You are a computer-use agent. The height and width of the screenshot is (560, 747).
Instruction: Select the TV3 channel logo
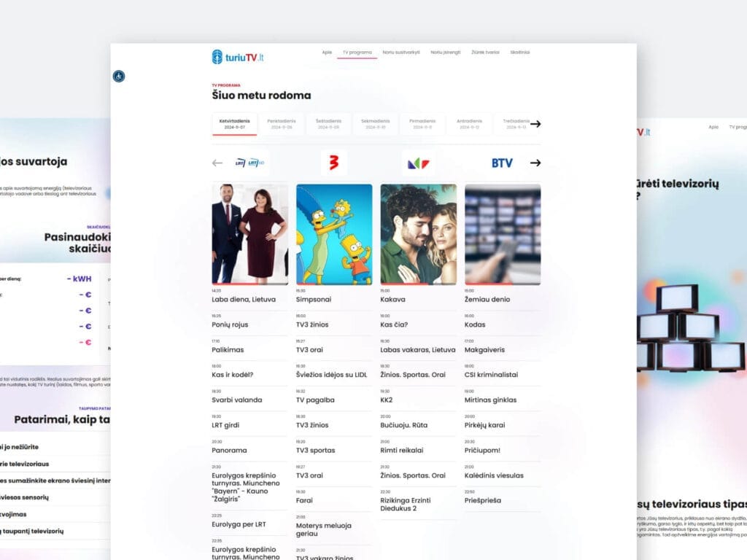pyautogui.click(x=333, y=163)
